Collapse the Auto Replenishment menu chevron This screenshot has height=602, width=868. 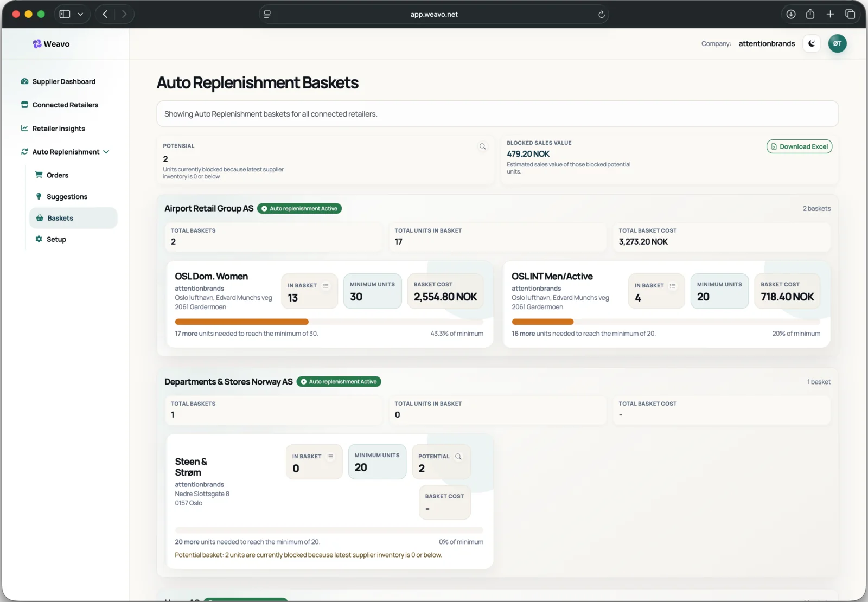pyautogui.click(x=106, y=152)
